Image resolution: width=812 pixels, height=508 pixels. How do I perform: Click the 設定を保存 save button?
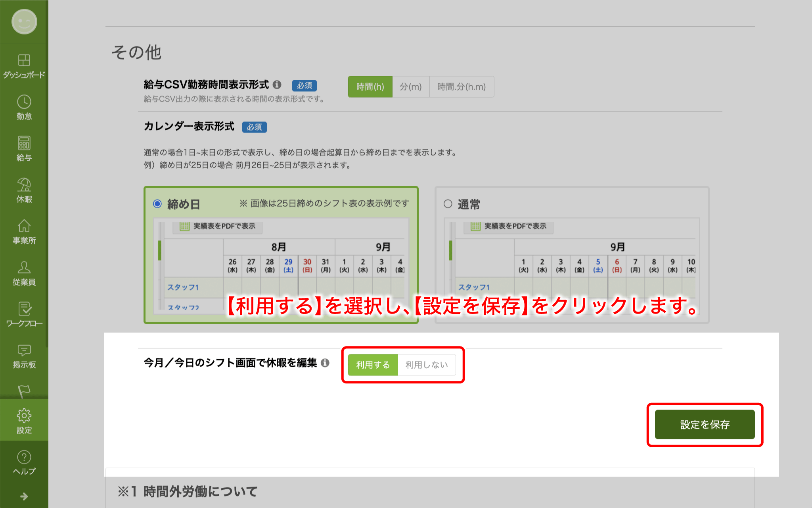(x=705, y=425)
